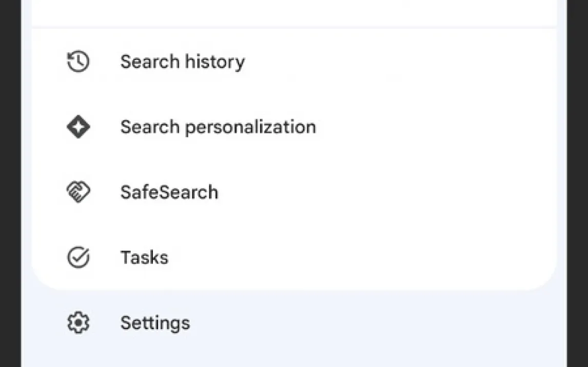Viewport: 588px width, 367px height.
Task: Tap the 'Settings' text label
Action: point(155,323)
